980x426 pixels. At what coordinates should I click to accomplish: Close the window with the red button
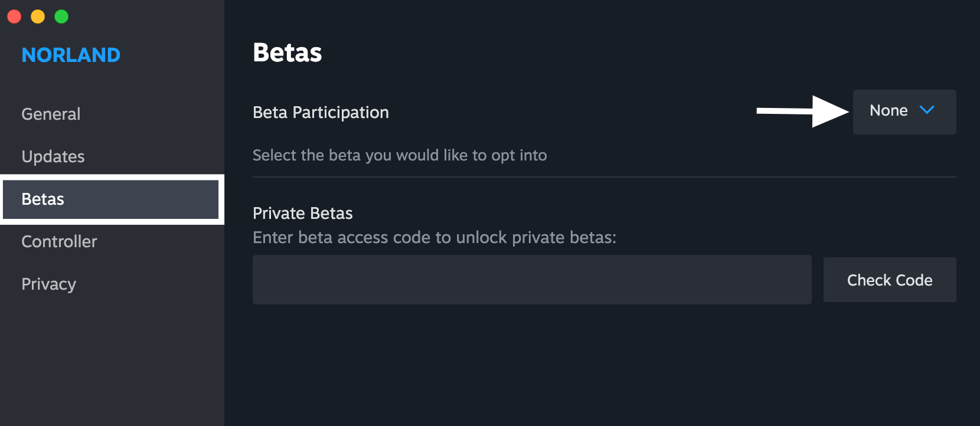tap(14, 17)
